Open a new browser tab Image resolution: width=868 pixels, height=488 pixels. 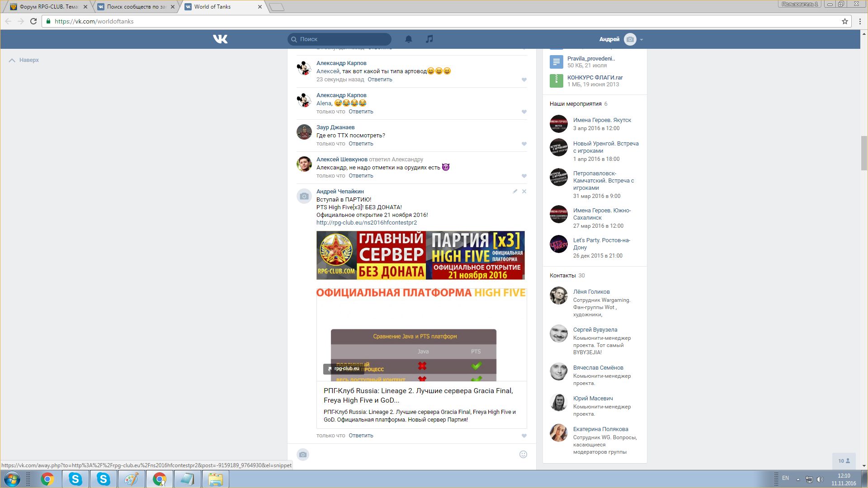(x=277, y=7)
